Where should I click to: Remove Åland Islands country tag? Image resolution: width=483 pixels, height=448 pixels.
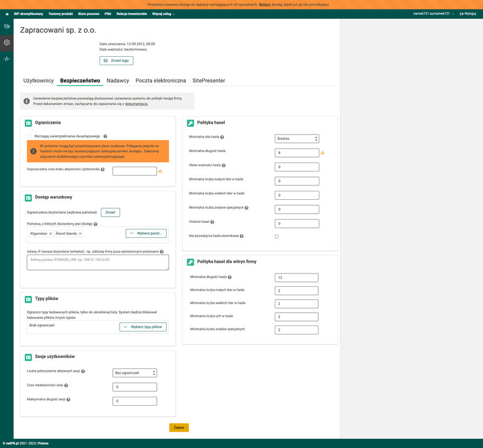coord(80,234)
